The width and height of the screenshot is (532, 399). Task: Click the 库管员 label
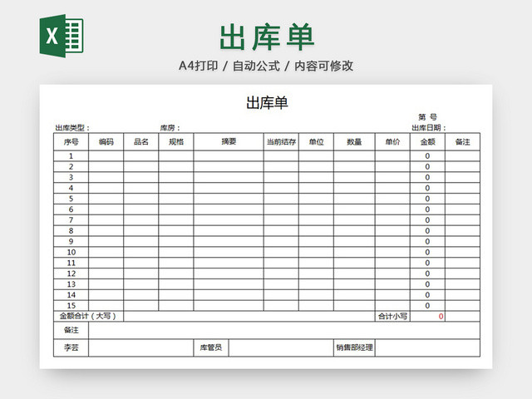click(211, 347)
